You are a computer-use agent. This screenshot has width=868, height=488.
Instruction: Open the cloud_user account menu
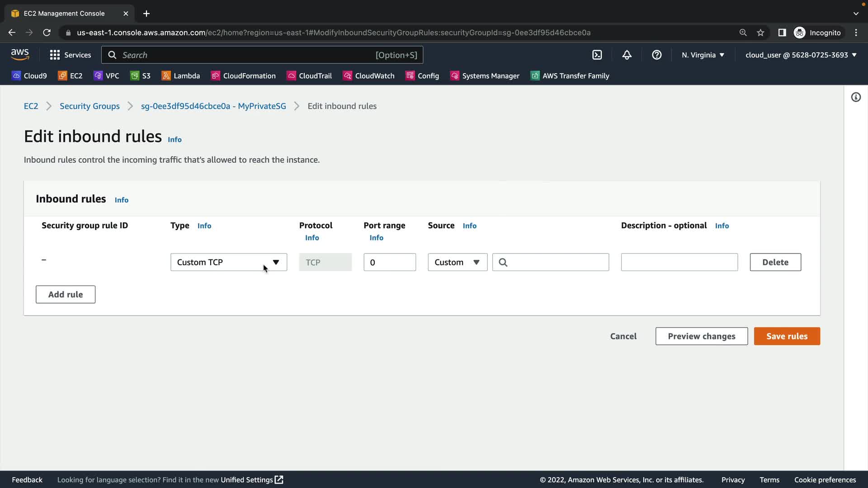point(801,55)
